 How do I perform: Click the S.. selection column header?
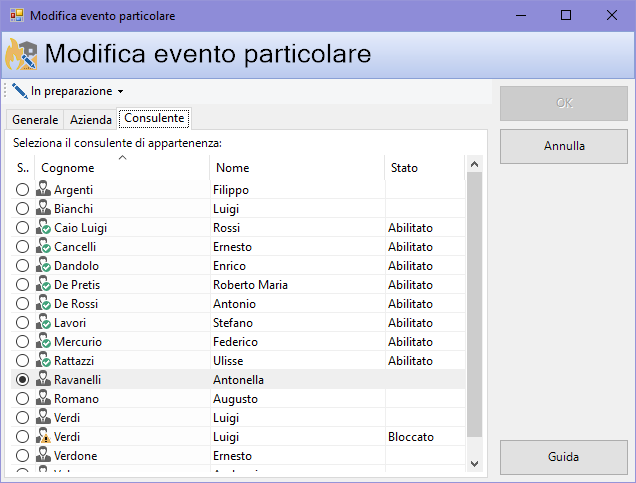[23, 167]
